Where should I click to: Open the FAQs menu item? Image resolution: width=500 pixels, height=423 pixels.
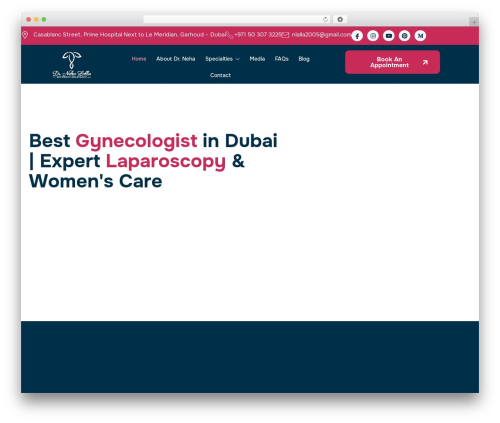point(282,59)
